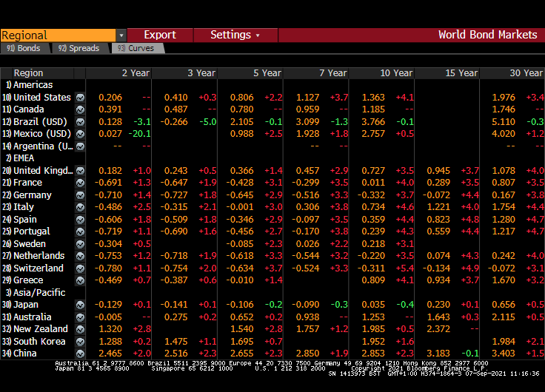Open chart icon for Brazil (USD) row
Screen dimensions: 545x392
pyautogui.click(x=80, y=122)
